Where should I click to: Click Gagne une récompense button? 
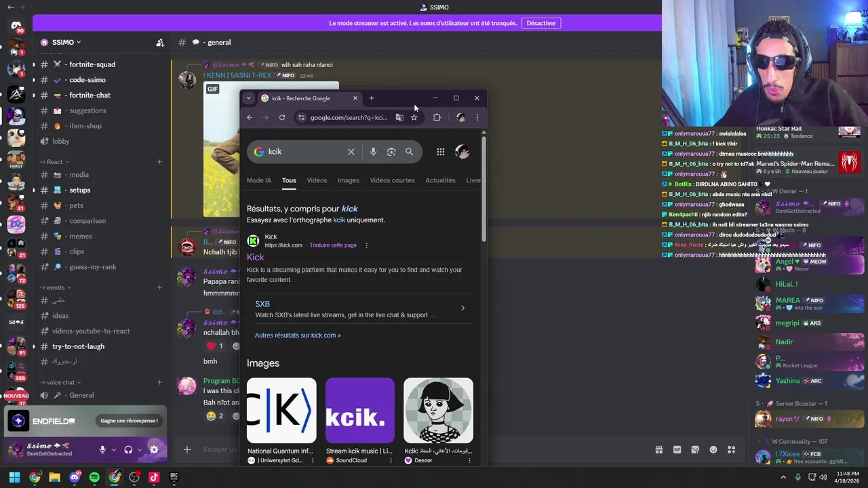pos(129,421)
